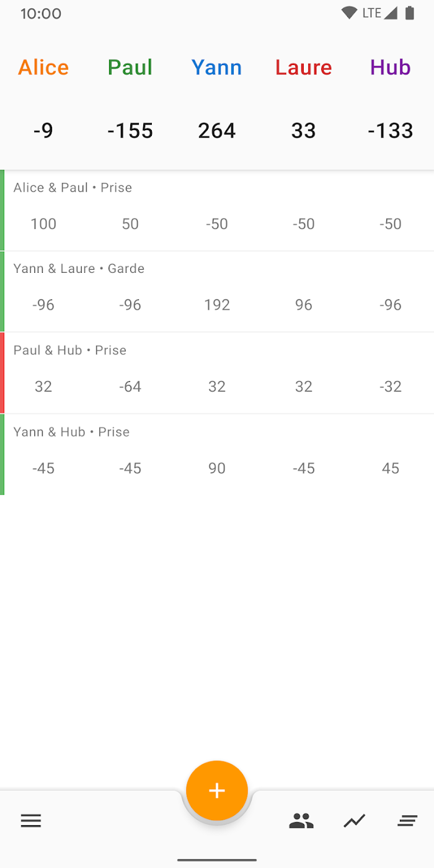The image size is (434, 868).
Task: Select player name Laure
Action: 304,67
